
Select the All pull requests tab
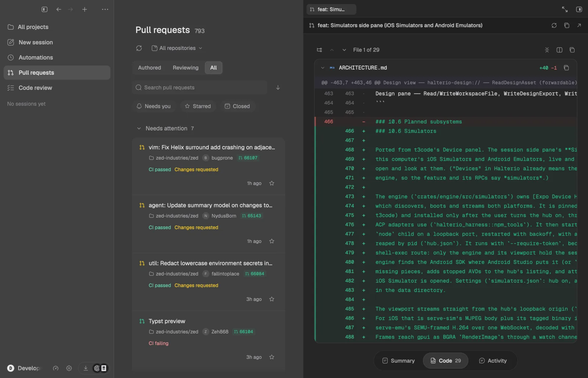[214, 68]
